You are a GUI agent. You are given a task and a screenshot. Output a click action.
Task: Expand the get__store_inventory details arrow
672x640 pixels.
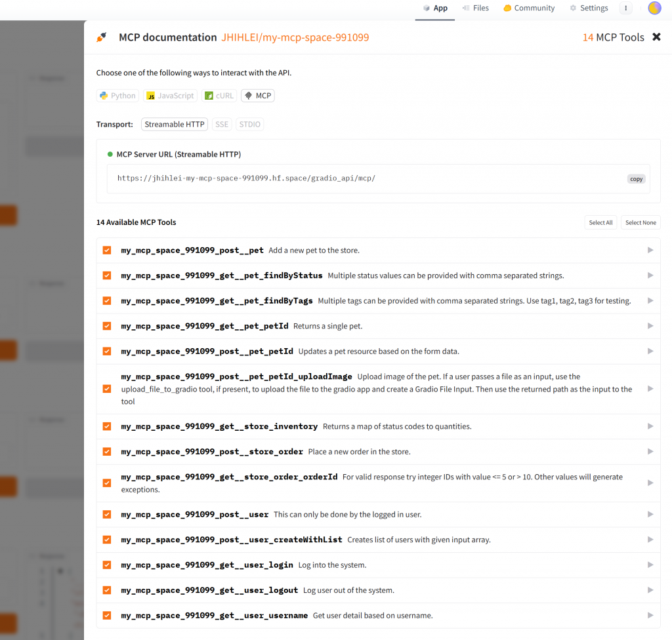650,426
